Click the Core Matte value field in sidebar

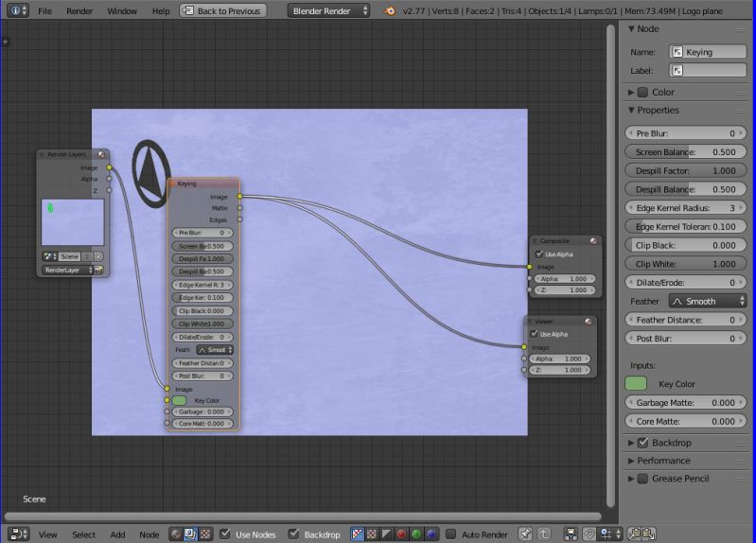pos(686,422)
